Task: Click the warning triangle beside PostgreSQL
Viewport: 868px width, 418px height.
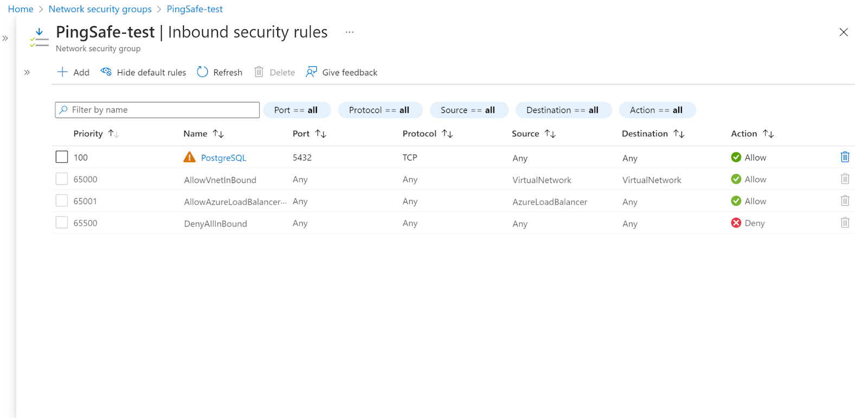Action: pyautogui.click(x=189, y=157)
